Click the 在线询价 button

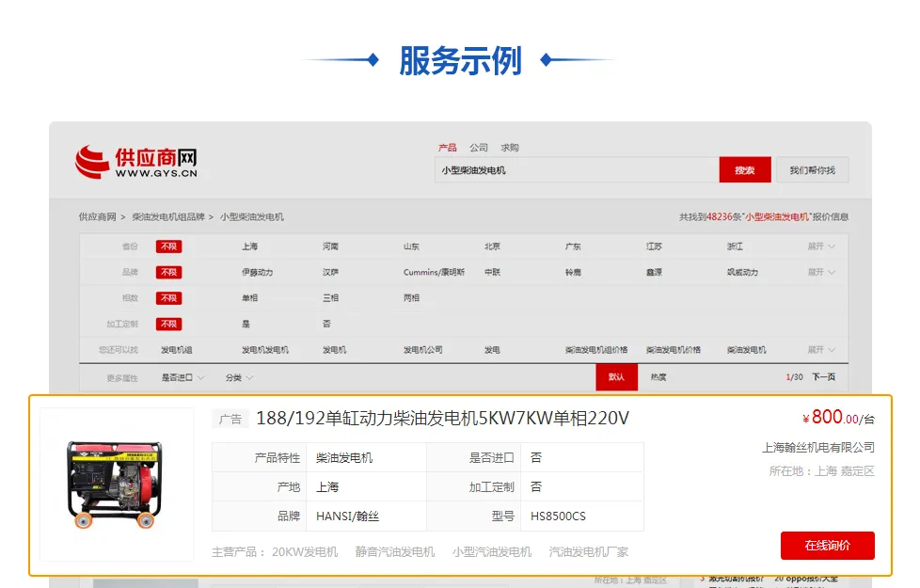[827, 546]
